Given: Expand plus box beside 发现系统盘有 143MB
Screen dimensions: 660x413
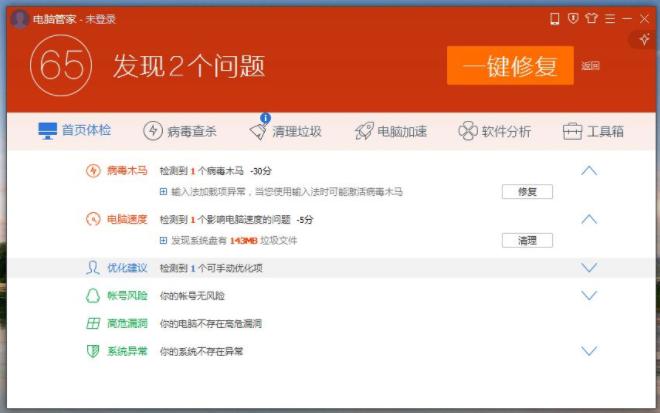Looking at the screenshot, I should [x=163, y=240].
